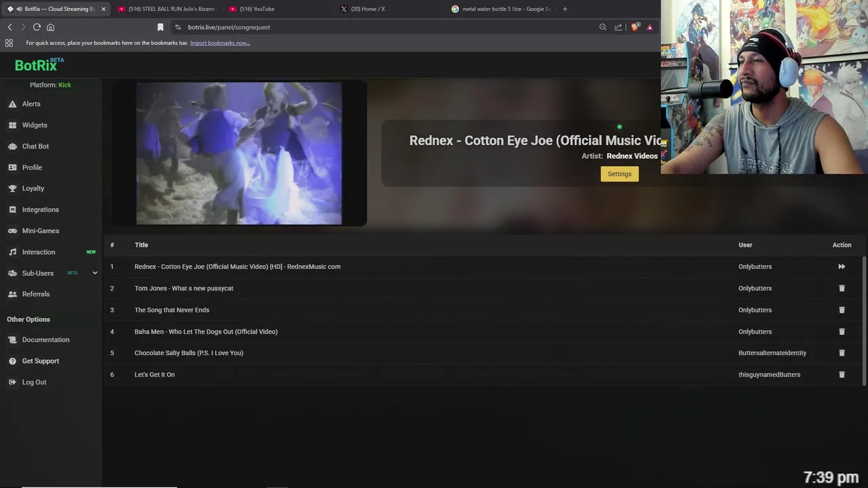Delete the Chocolate Salty Balls request

(842, 352)
